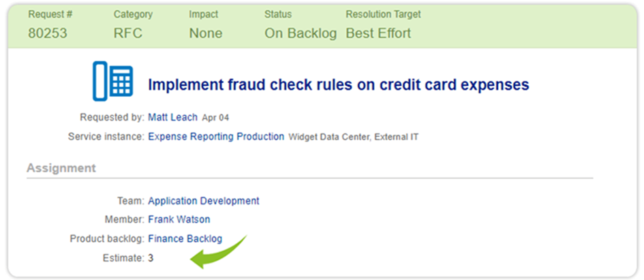Click the RFC category value
The image size is (644, 280).
128,33
